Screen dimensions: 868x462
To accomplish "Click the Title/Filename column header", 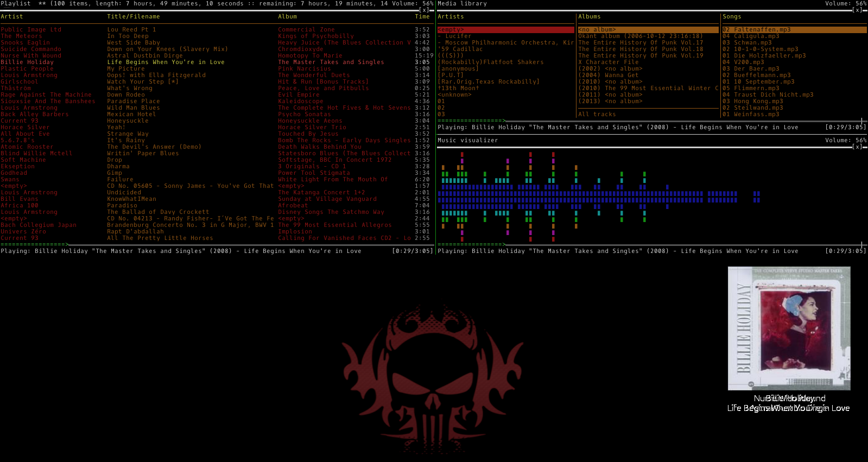I will pyautogui.click(x=134, y=17).
